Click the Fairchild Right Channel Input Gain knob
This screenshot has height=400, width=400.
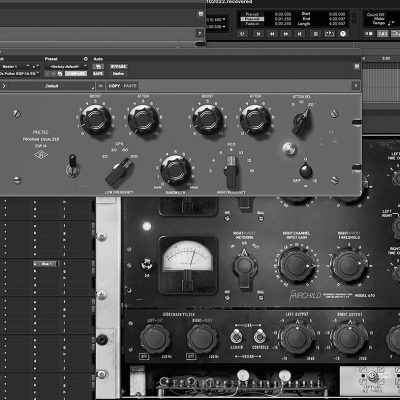pos(296,265)
